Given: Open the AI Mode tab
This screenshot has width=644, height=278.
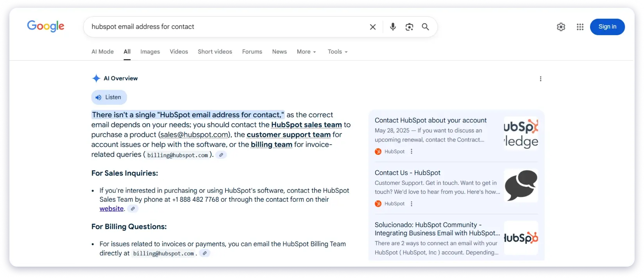Looking at the screenshot, I should click(102, 52).
